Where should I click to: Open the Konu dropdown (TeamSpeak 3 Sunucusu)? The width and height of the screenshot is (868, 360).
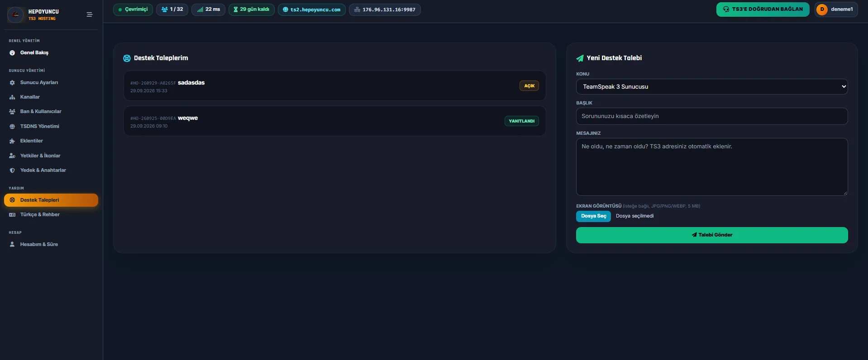point(712,87)
